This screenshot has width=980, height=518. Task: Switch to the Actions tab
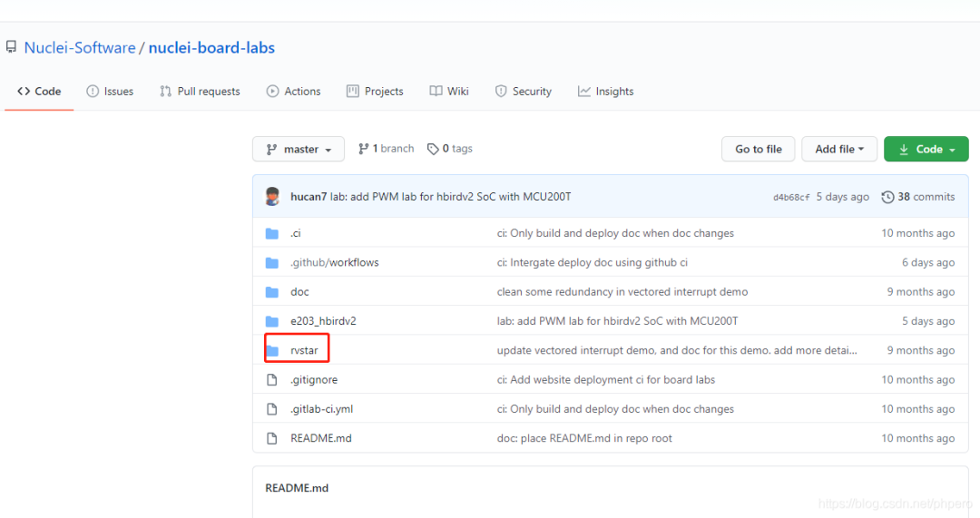pyautogui.click(x=293, y=92)
